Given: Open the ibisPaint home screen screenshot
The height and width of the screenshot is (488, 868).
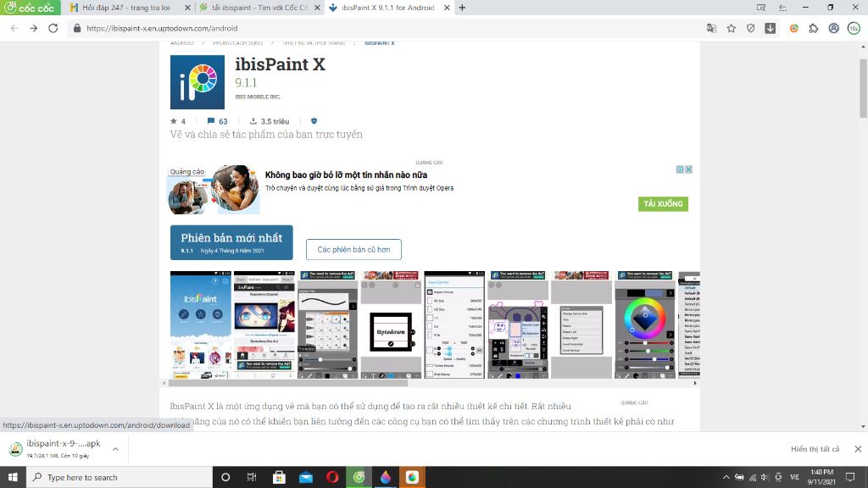Looking at the screenshot, I should (200, 324).
